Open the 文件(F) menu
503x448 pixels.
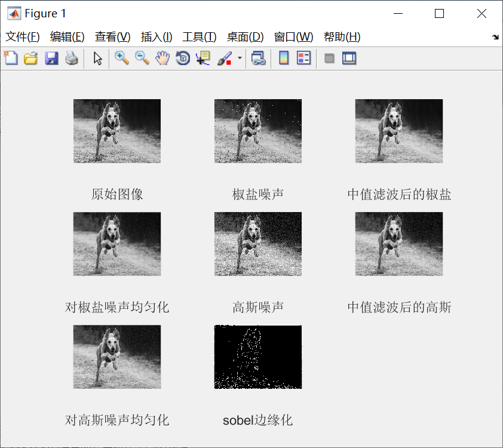tap(23, 37)
